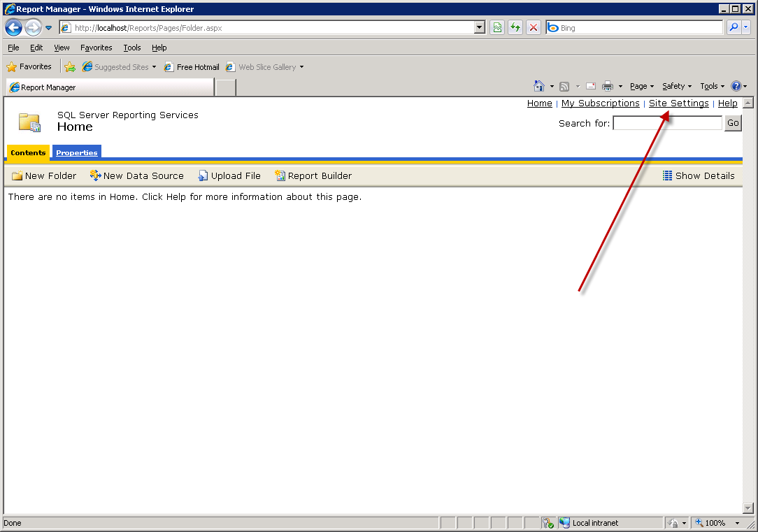Show Details view of folder
Image resolution: width=758 pixels, height=532 pixels.
click(698, 176)
